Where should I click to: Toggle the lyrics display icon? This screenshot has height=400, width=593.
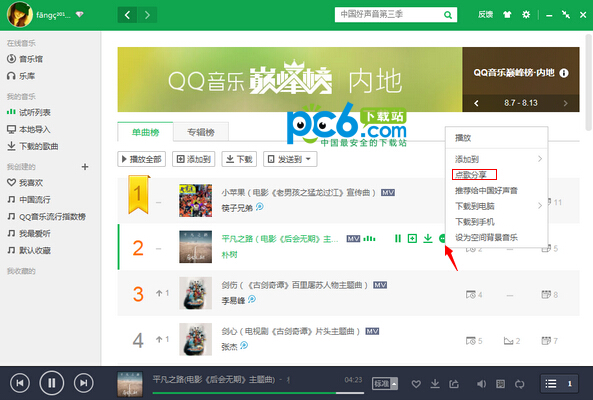click(500, 384)
